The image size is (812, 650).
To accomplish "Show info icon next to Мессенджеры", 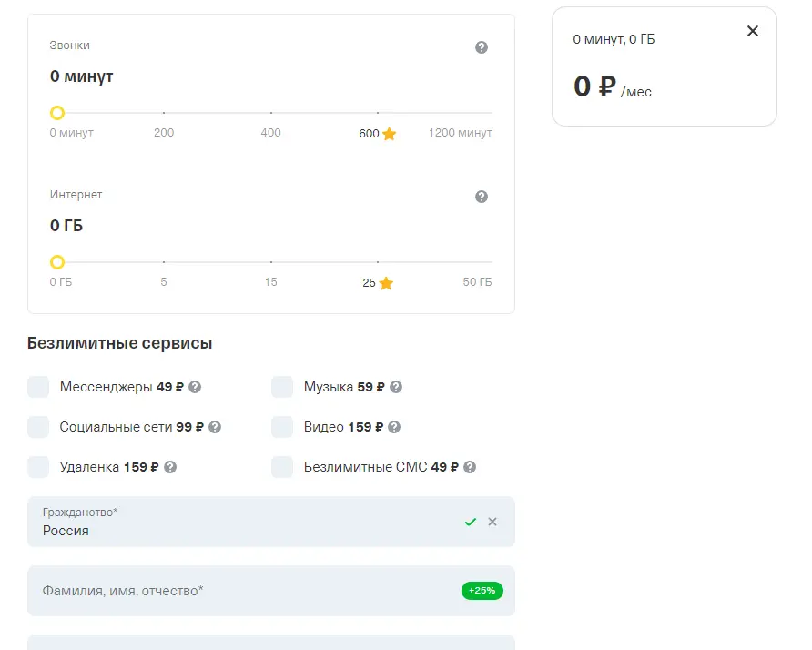I will (195, 387).
